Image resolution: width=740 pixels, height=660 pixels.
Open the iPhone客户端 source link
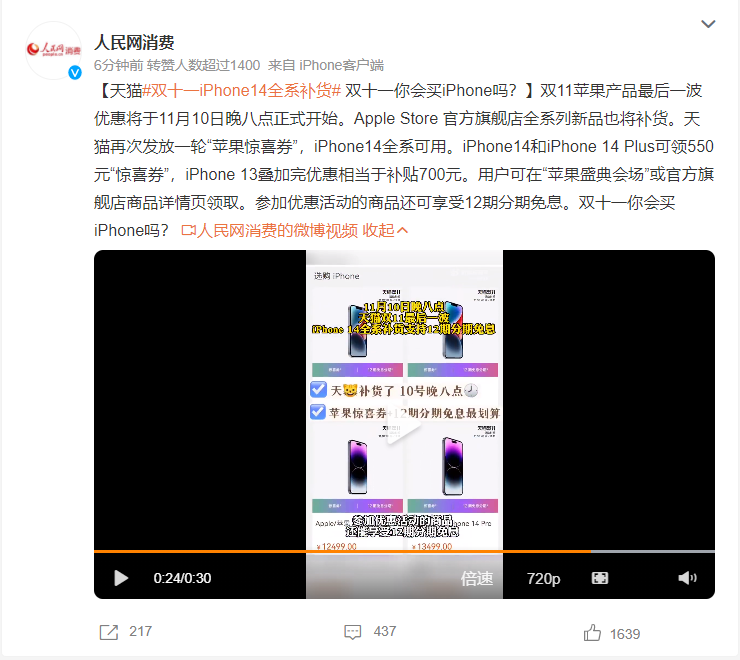[341, 65]
